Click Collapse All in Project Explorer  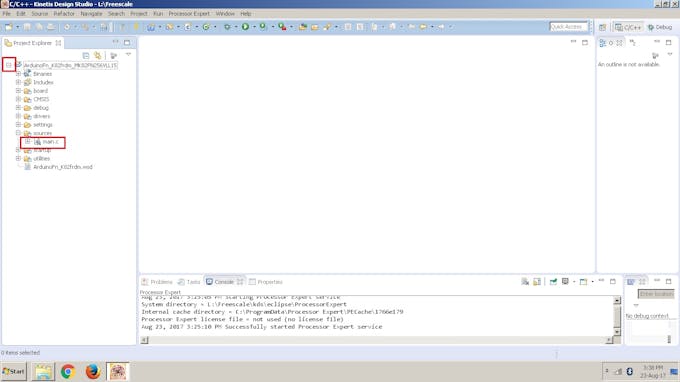pos(86,56)
